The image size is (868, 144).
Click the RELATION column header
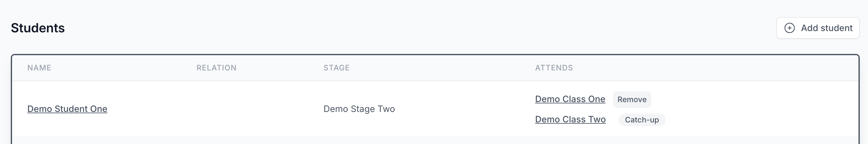[x=216, y=68]
